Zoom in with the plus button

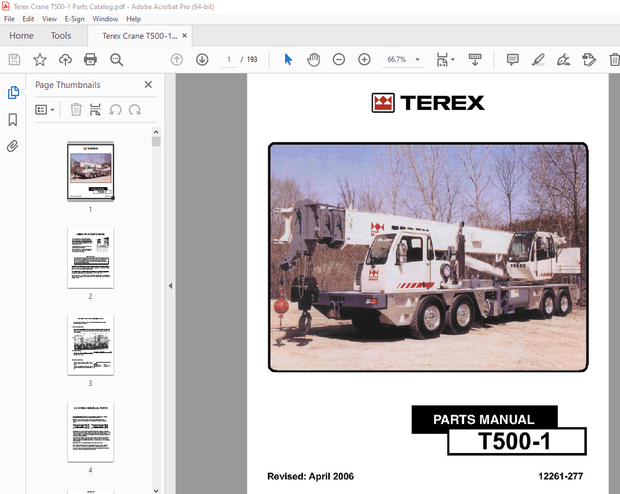364,60
